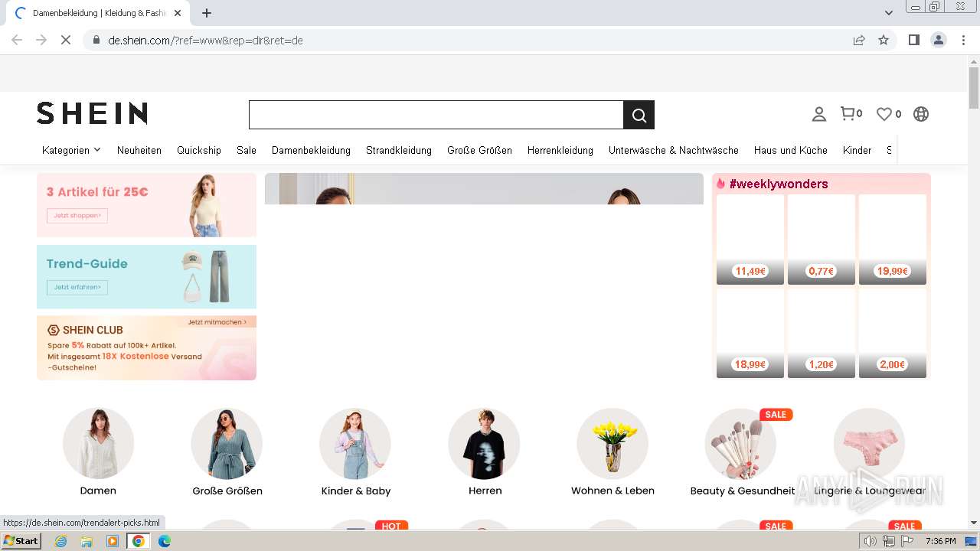Viewport: 980px width, 551px height.
Task: Open the Haus und Küche menu
Action: pos(791,150)
